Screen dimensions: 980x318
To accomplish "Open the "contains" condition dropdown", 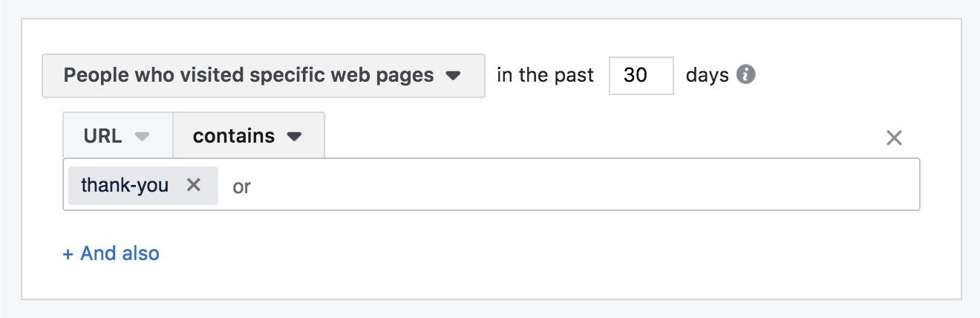I will pos(248,136).
